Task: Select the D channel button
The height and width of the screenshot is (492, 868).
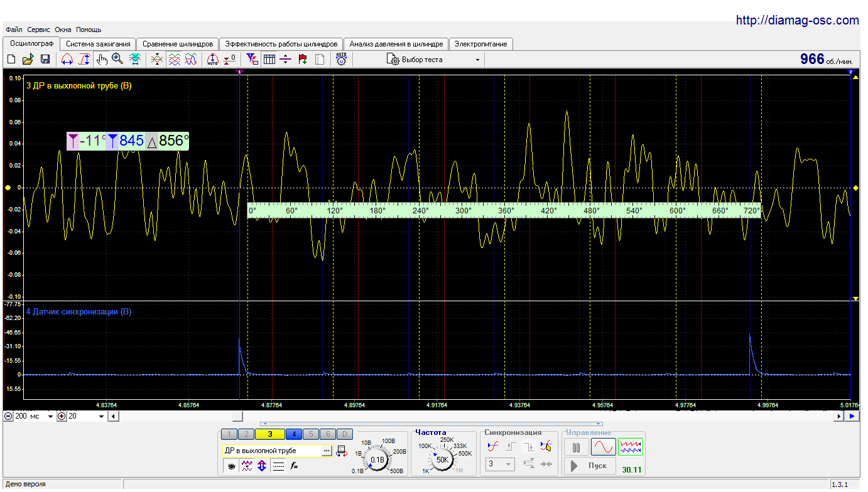Action: point(344,434)
